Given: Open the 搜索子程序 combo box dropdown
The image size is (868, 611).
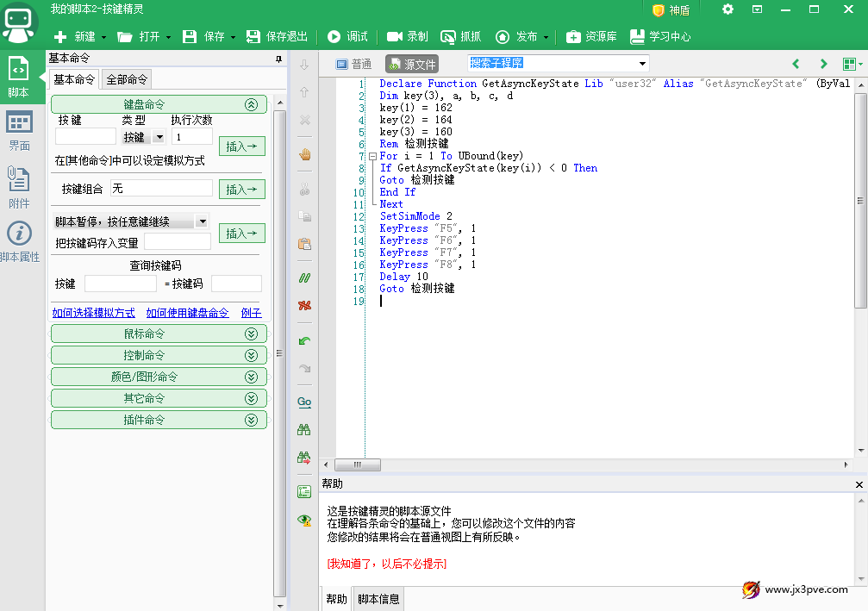Looking at the screenshot, I should pyautogui.click(x=642, y=64).
